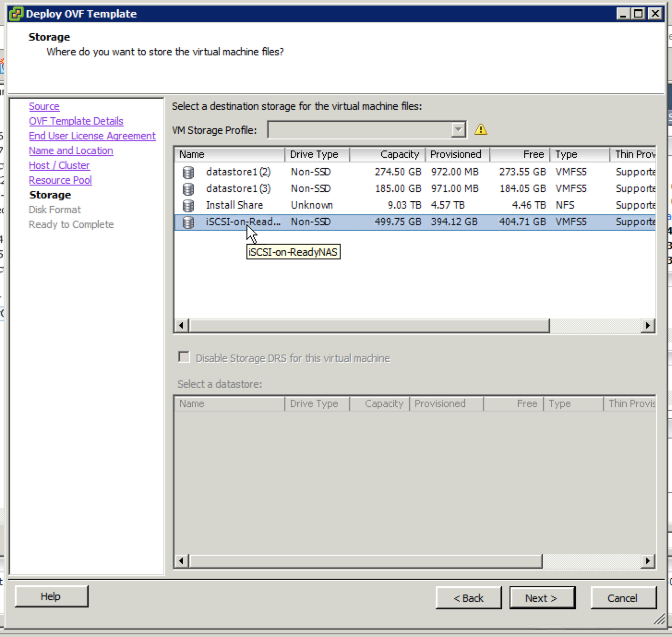Click the Install Share datastore icon
This screenshot has height=637, width=672.
pyautogui.click(x=188, y=205)
